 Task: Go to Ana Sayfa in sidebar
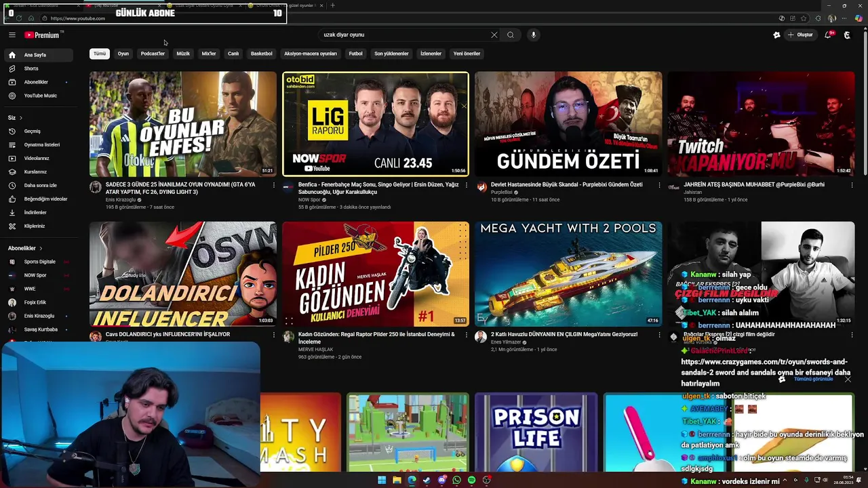tap(38, 55)
